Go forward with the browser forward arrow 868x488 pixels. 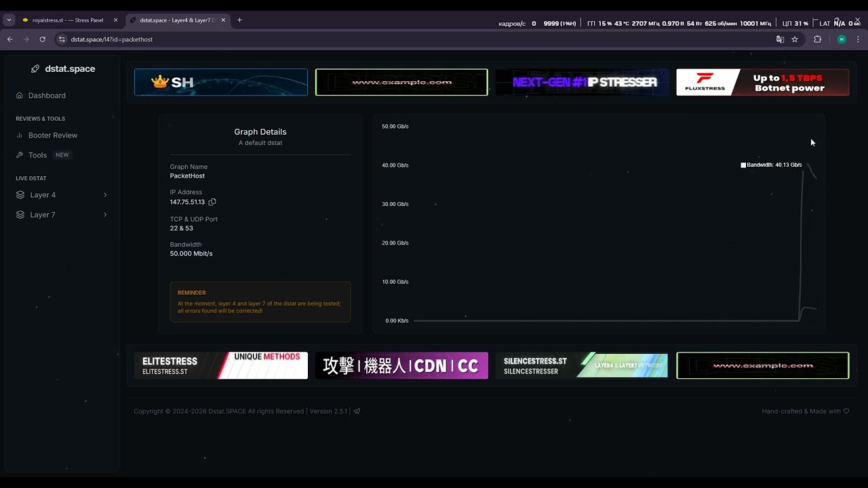[x=26, y=39]
